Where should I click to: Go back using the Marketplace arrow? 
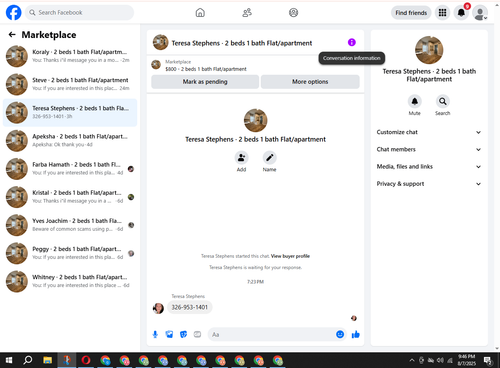pyautogui.click(x=12, y=34)
